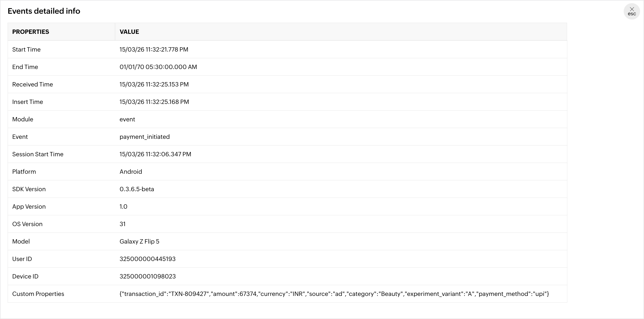Image resolution: width=644 pixels, height=319 pixels.
Task: Click the Device ID number value
Action: [x=147, y=276]
